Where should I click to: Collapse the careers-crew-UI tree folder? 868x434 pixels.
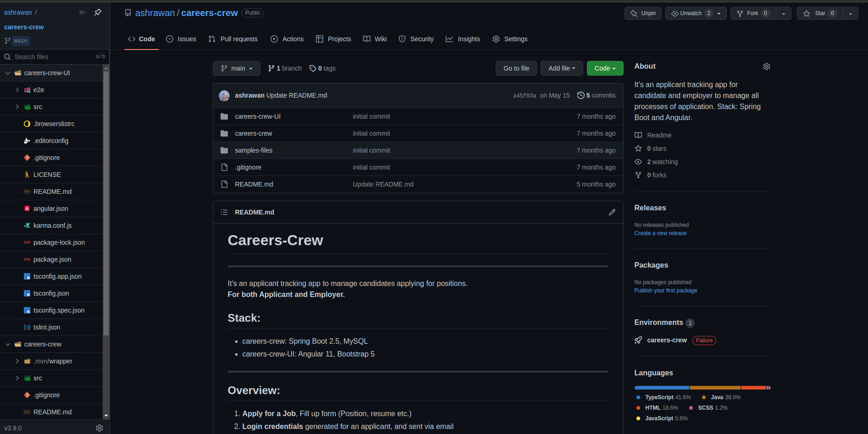[x=8, y=73]
